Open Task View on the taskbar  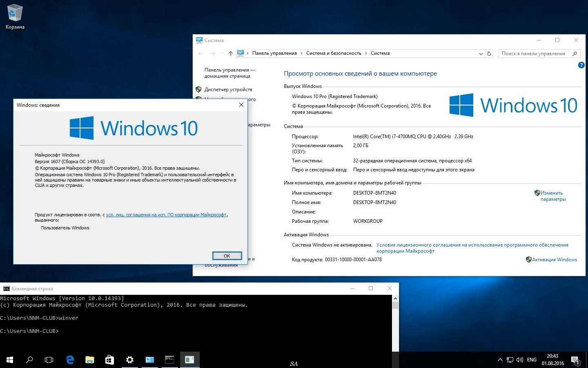(49, 360)
